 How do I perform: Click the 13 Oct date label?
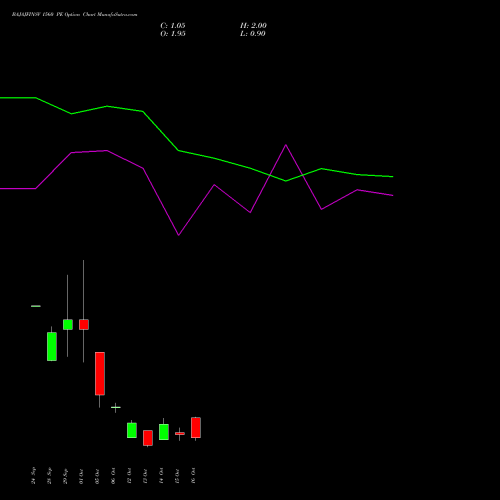145,476
